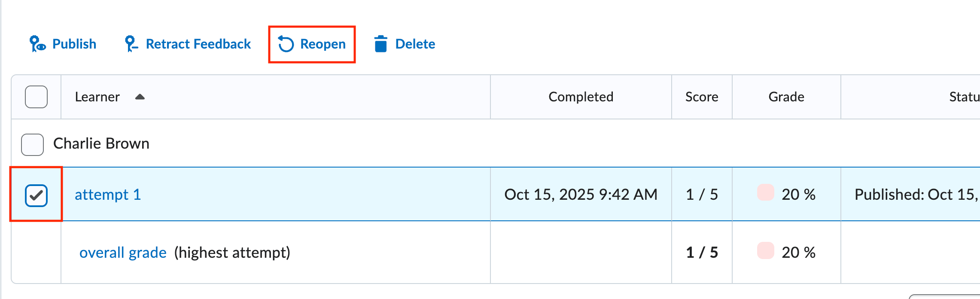The height and width of the screenshot is (299, 980).
Task: Open the attempt 1 link
Action: tap(108, 194)
